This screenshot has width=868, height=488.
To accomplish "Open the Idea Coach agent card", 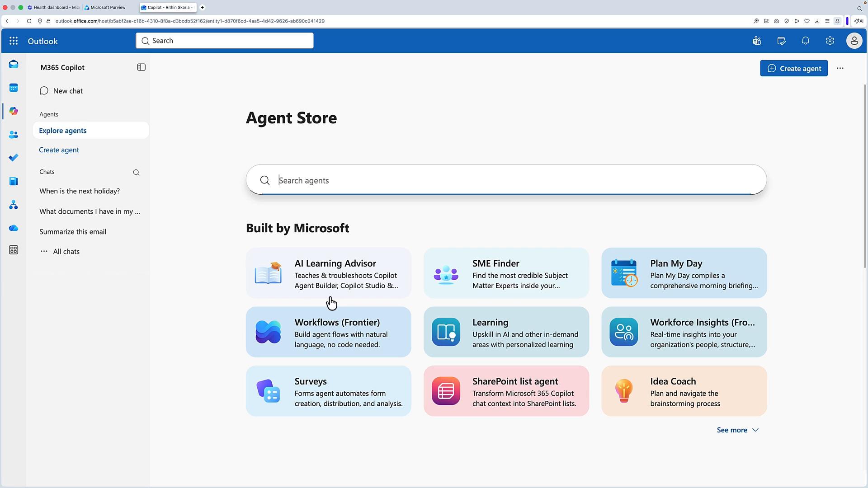I will 684,391.
